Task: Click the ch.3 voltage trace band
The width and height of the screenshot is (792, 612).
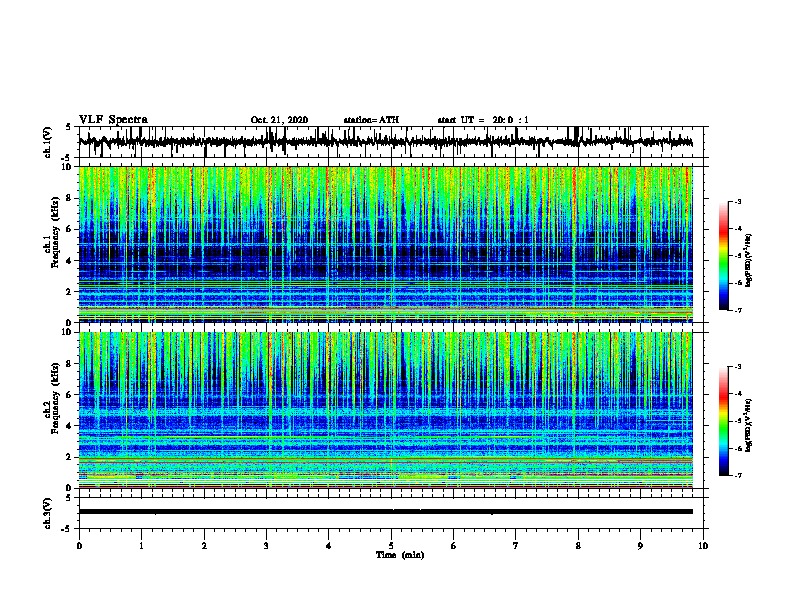Action: tap(385, 512)
